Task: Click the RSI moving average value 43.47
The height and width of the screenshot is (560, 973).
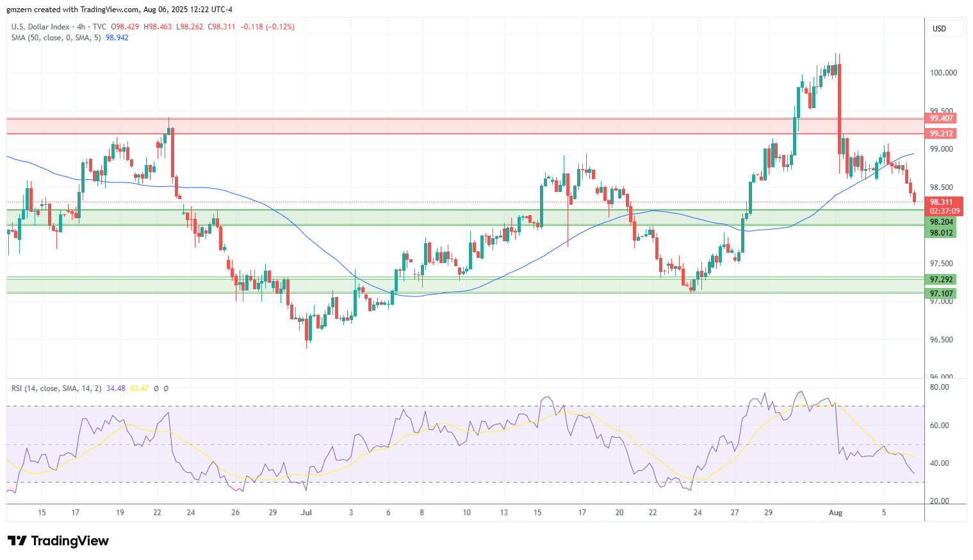Action: tap(139, 388)
